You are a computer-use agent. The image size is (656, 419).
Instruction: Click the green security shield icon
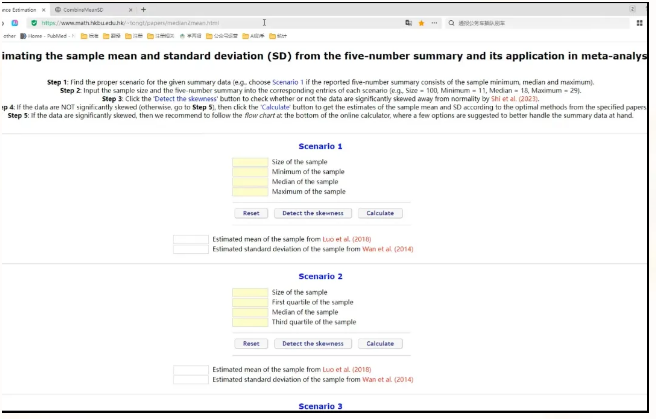pyautogui.click(x=34, y=23)
